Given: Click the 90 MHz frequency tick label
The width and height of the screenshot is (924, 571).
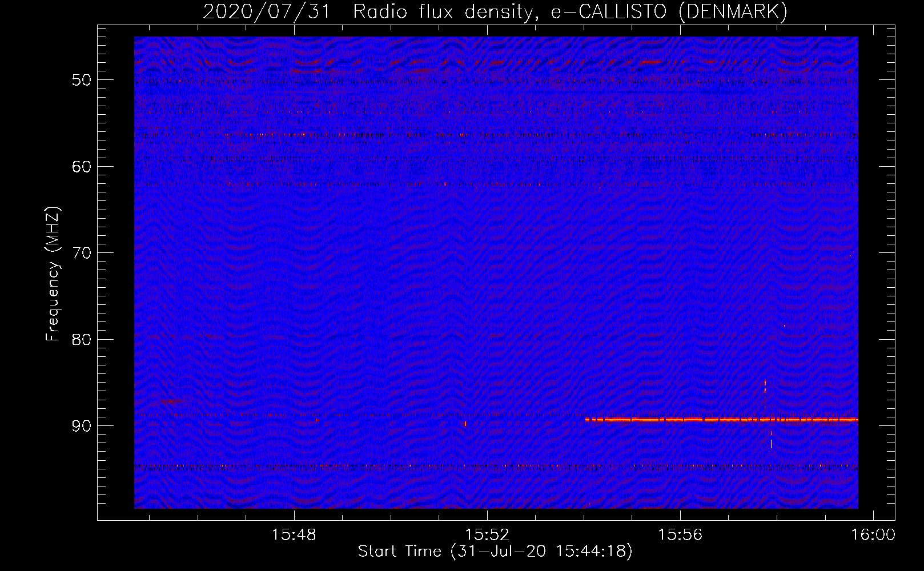Looking at the screenshot, I should tap(82, 427).
